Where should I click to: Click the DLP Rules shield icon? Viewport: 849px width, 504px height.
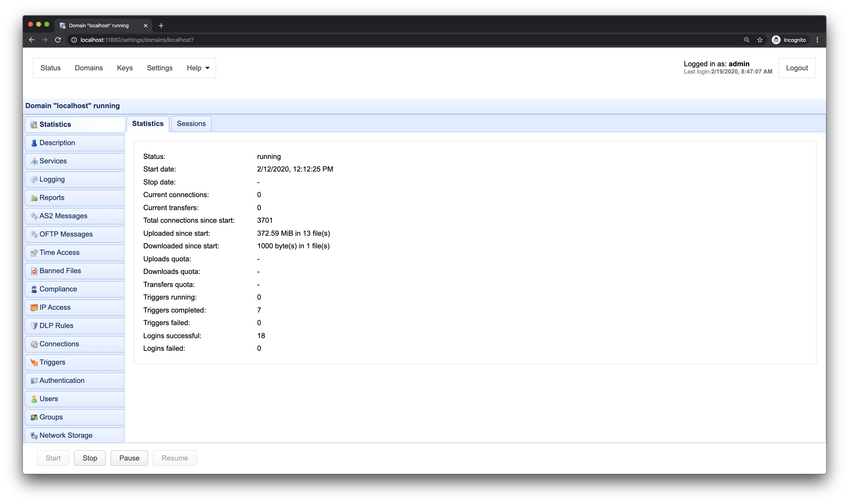pyautogui.click(x=34, y=326)
